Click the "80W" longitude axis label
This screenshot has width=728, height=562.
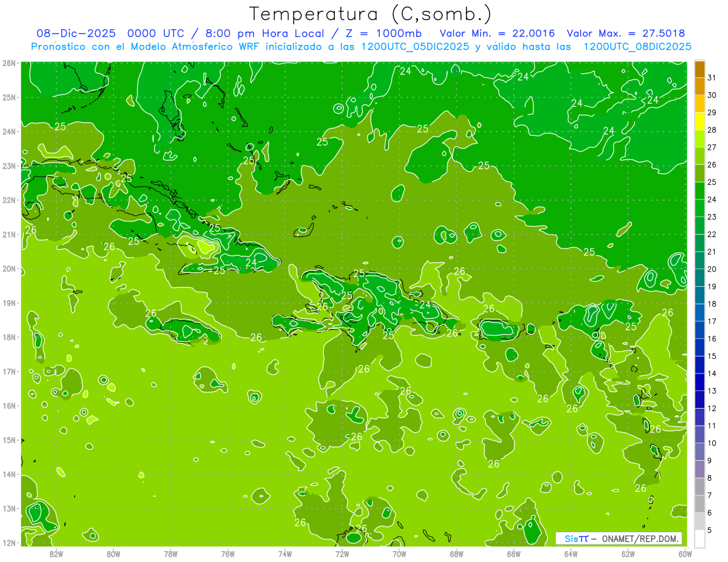click(x=113, y=554)
